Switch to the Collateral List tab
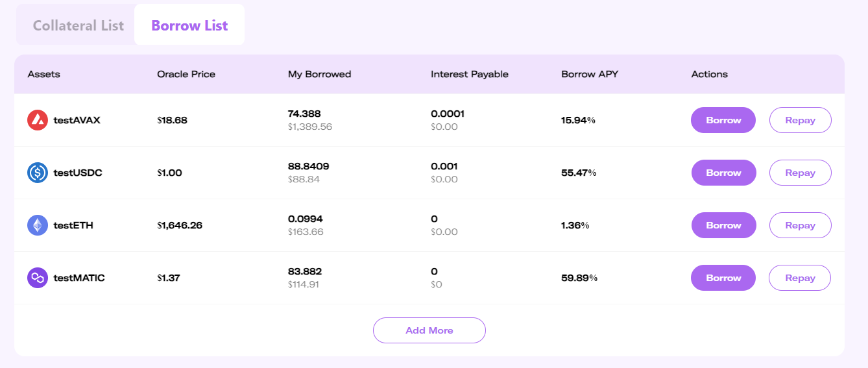868x368 pixels. [x=78, y=25]
